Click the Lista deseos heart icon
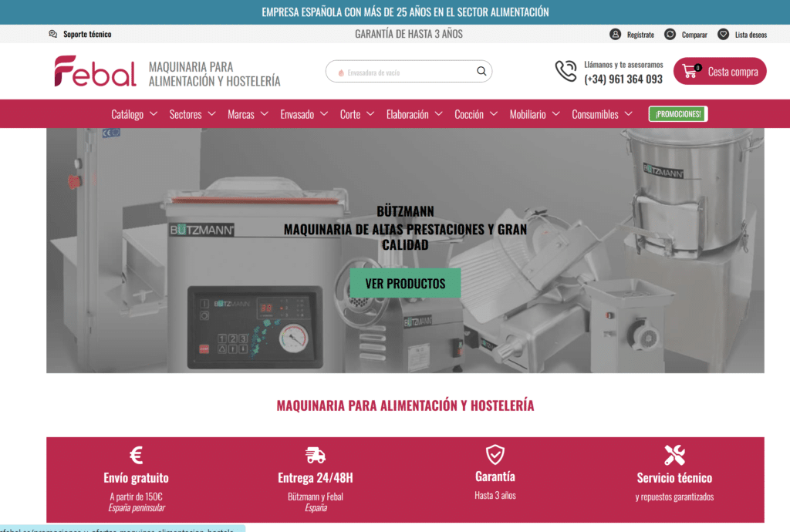This screenshot has height=532, width=790. point(723,34)
